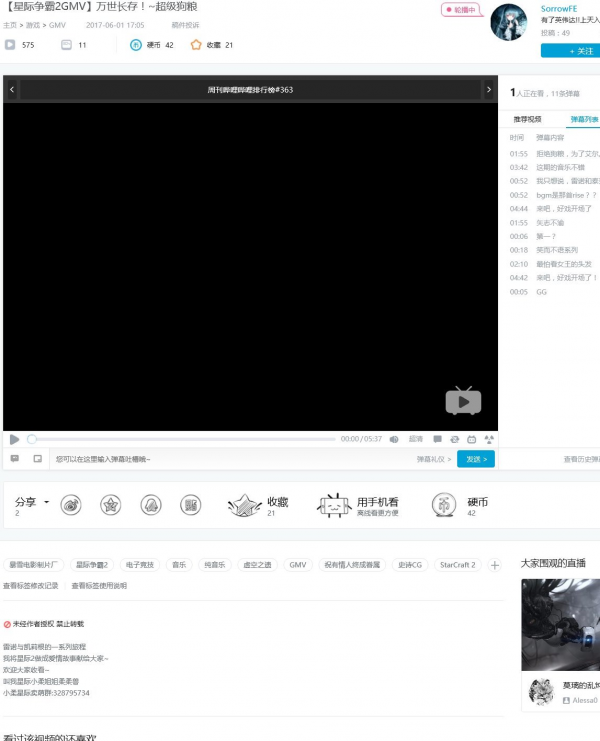Screen dimensions: 600x741
Task: Go to next playlist item arrow
Action: 489,90
